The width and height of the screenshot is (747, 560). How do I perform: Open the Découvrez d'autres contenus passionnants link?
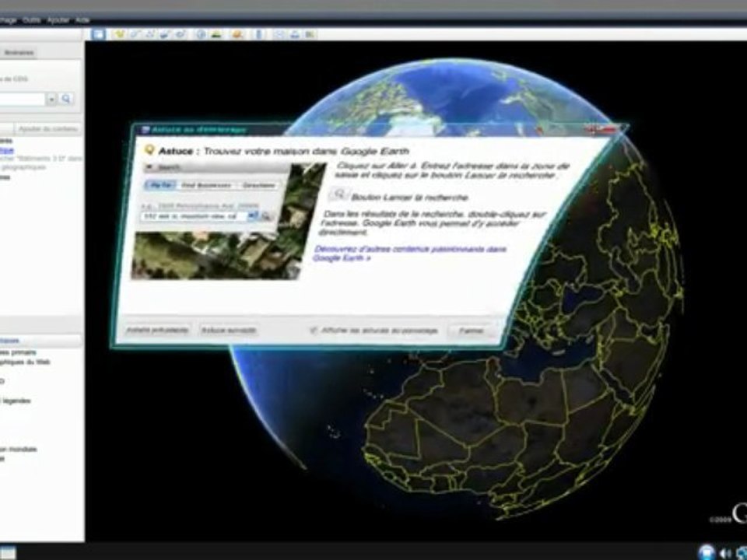click(x=410, y=254)
